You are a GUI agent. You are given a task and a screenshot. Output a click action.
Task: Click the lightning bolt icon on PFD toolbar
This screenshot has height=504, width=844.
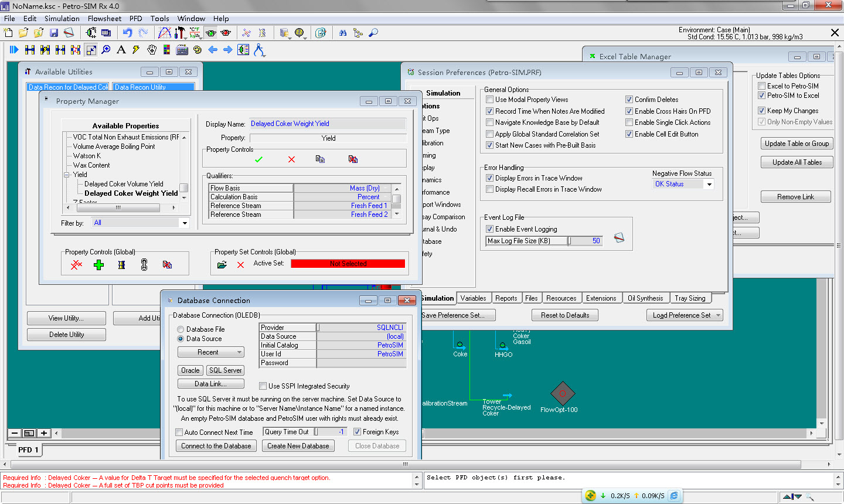pos(136,50)
